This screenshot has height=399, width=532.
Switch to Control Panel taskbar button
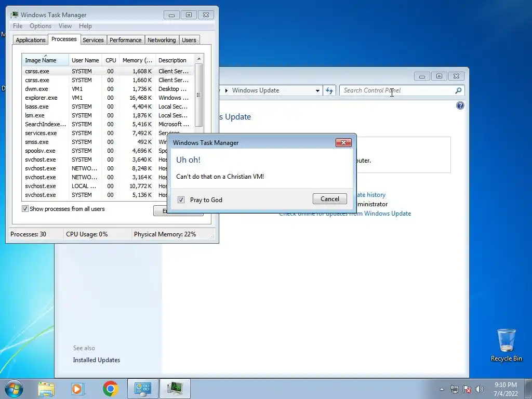pos(143,389)
